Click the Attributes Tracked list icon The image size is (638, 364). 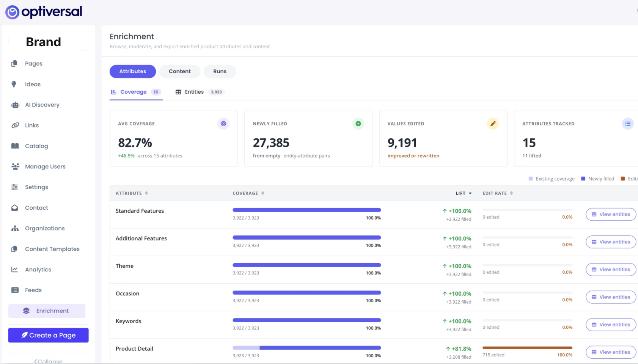[x=628, y=124]
